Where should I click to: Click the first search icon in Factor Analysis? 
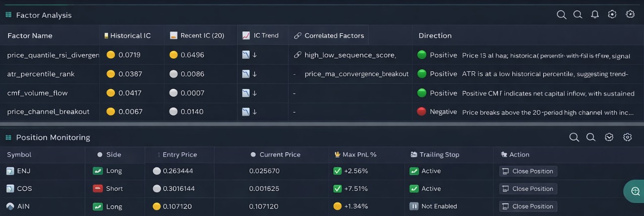click(x=561, y=15)
